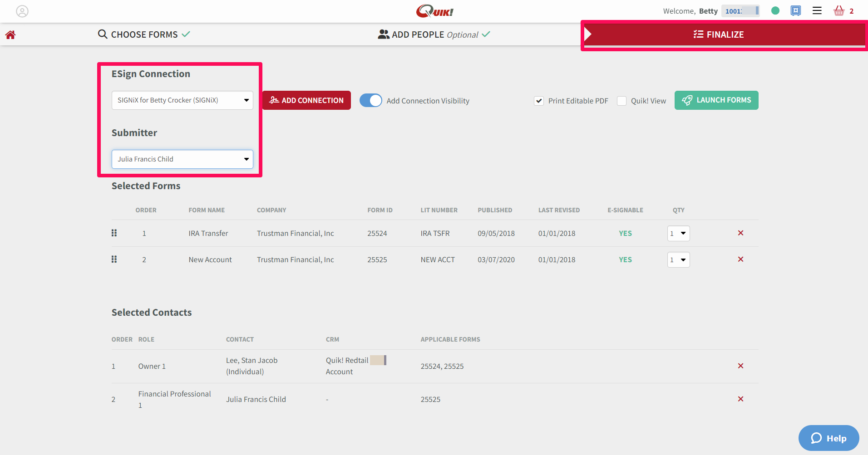Click ADD CONNECTION to add an eSign connection

(x=306, y=100)
